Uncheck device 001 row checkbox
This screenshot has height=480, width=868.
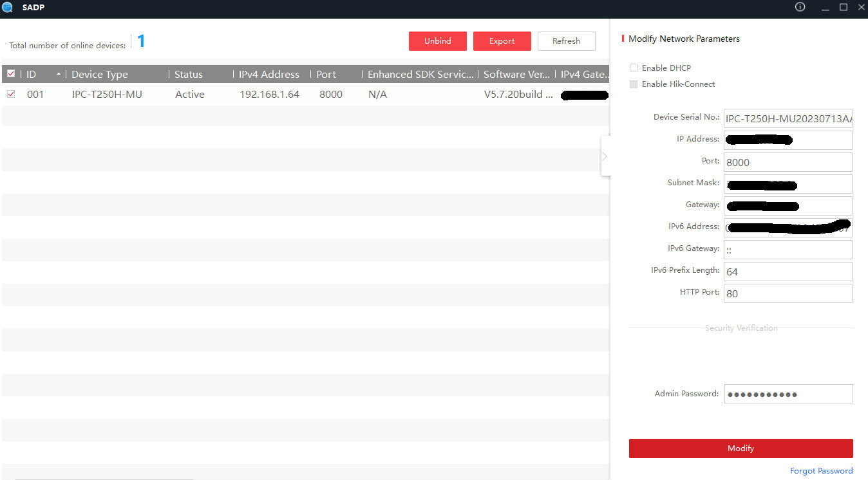point(11,94)
